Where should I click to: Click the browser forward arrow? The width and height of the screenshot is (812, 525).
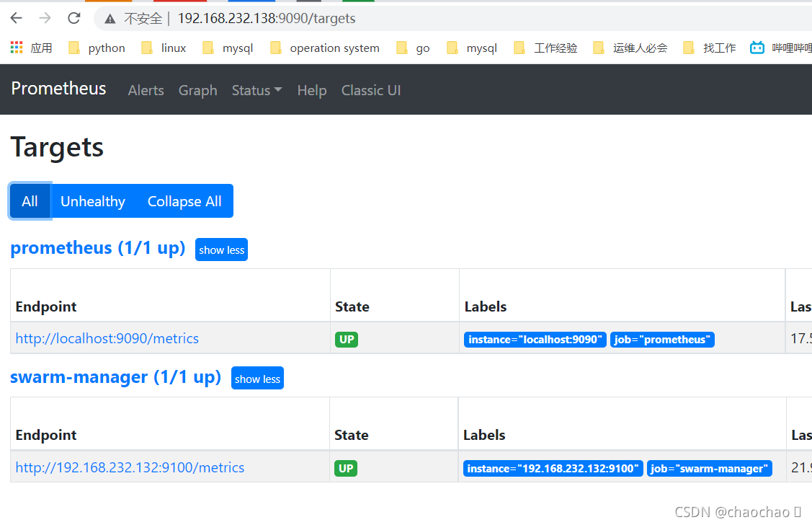pyautogui.click(x=45, y=18)
